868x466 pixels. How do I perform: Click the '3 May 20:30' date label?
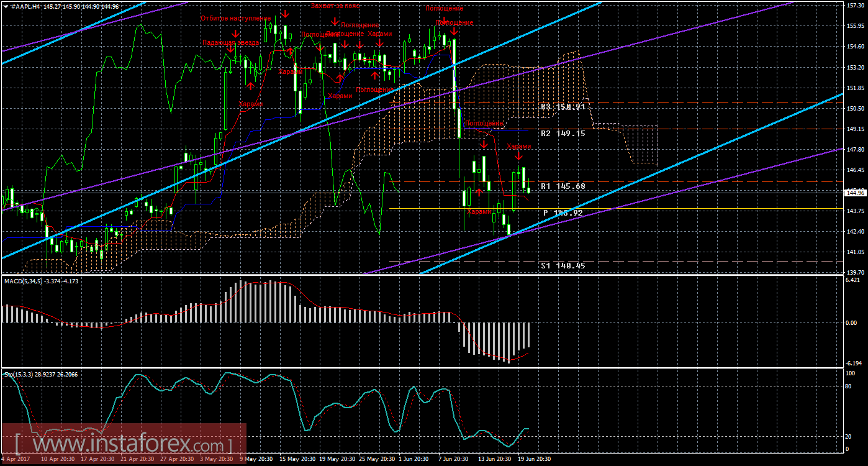[x=217, y=459]
